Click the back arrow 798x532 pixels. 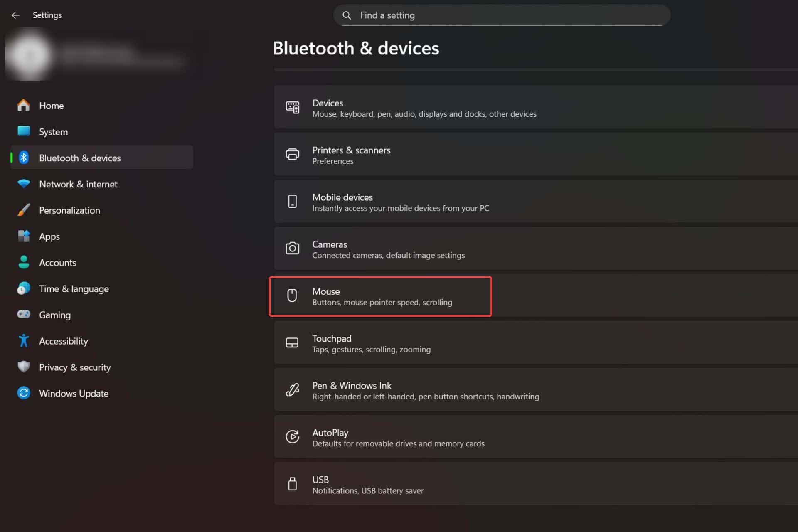tap(15, 15)
